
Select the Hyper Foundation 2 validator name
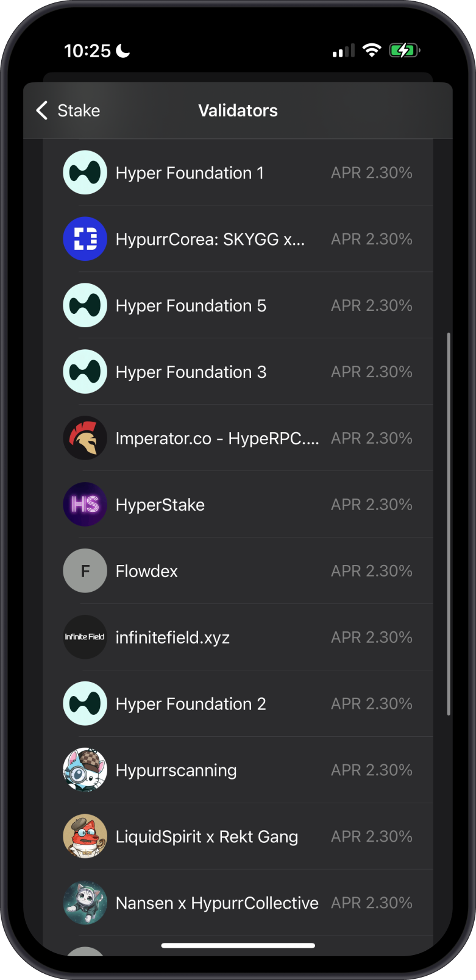click(x=191, y=704)
